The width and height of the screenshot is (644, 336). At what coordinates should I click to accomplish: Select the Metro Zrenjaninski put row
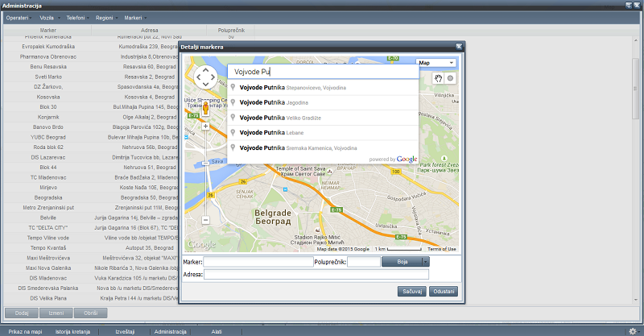(x=91, y=208)
